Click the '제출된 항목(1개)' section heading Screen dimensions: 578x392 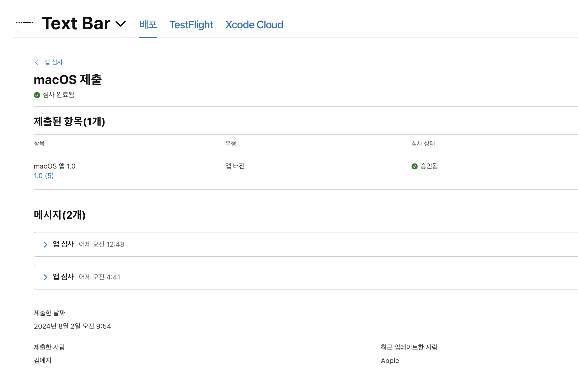pyautogui.click(x=70, y=122)
